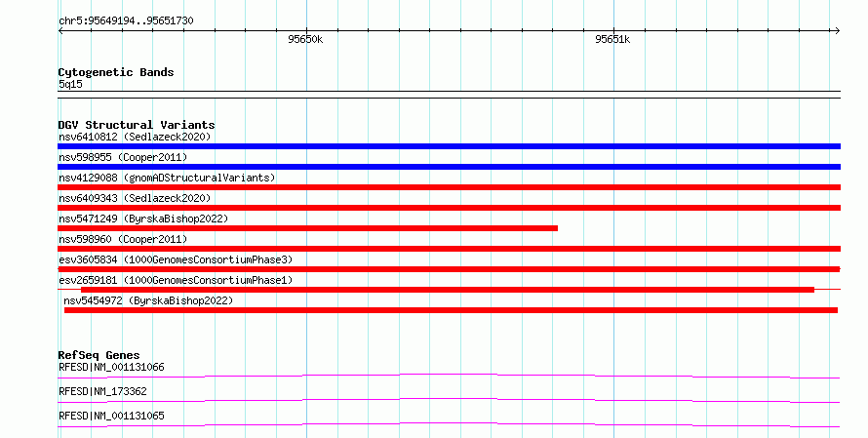Image resolution: width=868 pixels, height=438 pixels.
Task: Click the magenta line for RFESD|NM_001131066
Action: pyautogui.click(x=449, y=376)
